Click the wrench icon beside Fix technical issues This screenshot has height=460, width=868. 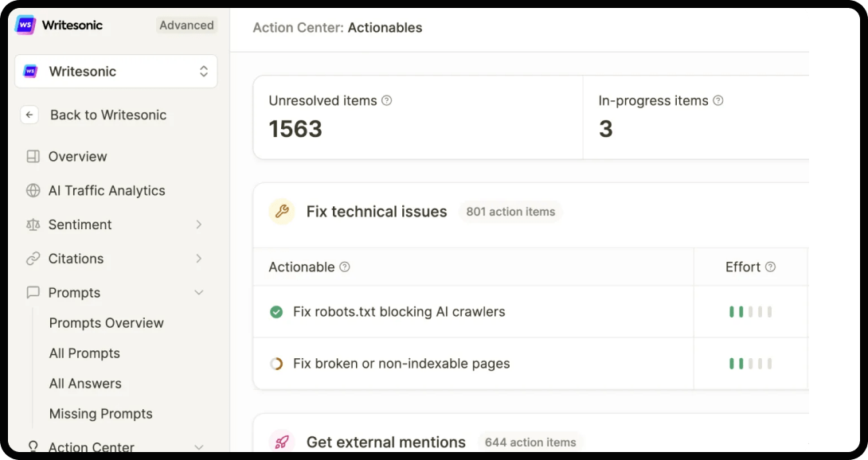pyautogui.click(x=281, y=212)
